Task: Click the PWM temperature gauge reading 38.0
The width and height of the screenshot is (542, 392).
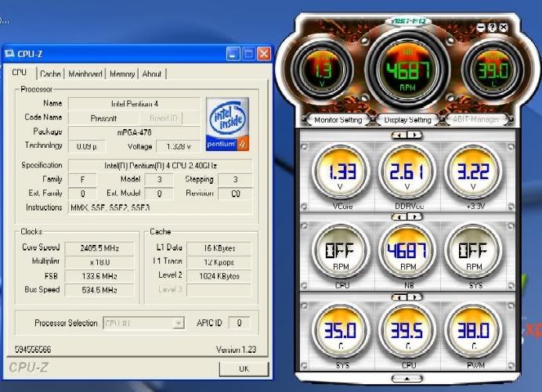Action: 473,332
